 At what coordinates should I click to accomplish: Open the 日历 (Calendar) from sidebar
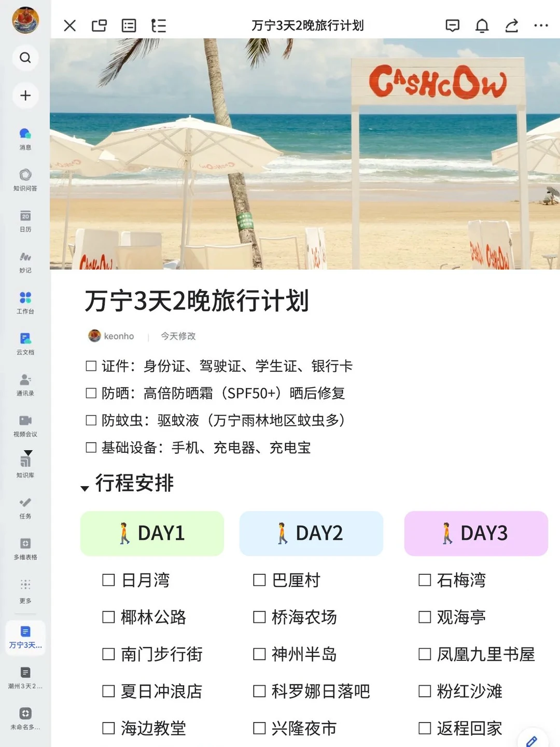coord(25,220)
